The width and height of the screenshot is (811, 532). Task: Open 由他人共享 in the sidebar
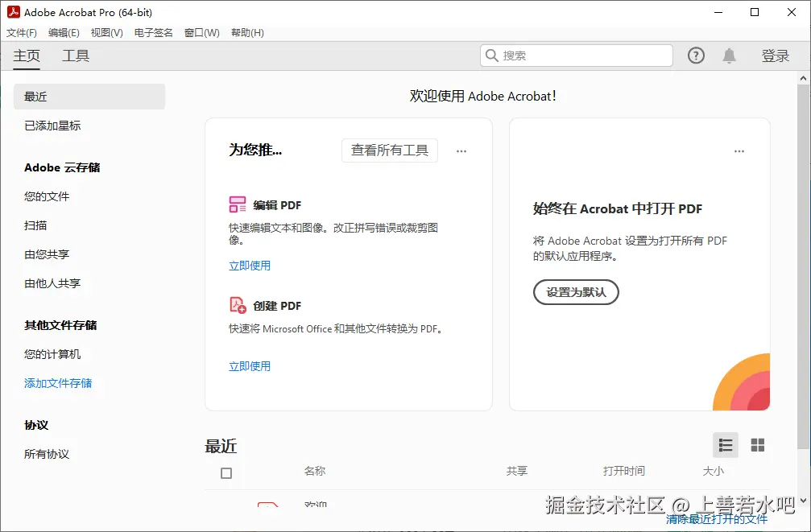coord(52,283)
